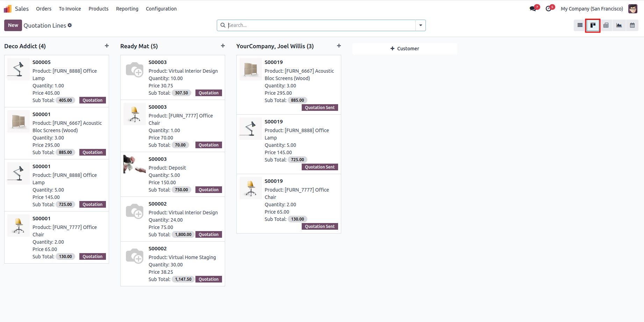Open the Deposit product thumbnail card

(x=135, y=165)
